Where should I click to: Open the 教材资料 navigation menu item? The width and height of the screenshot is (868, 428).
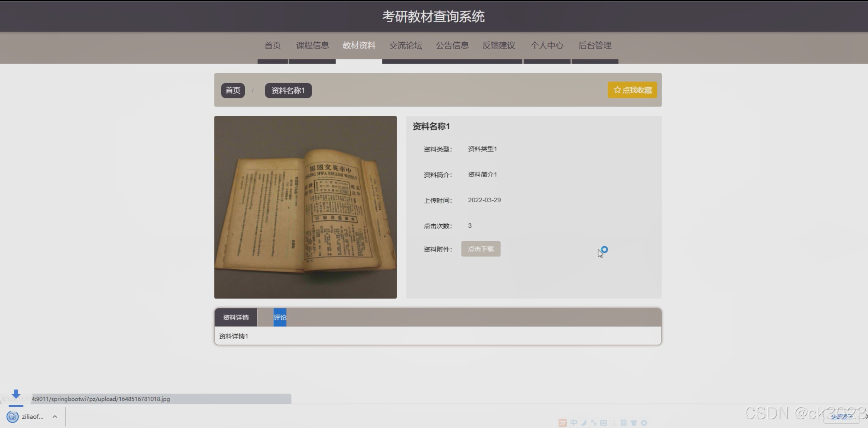coord(359,45)
